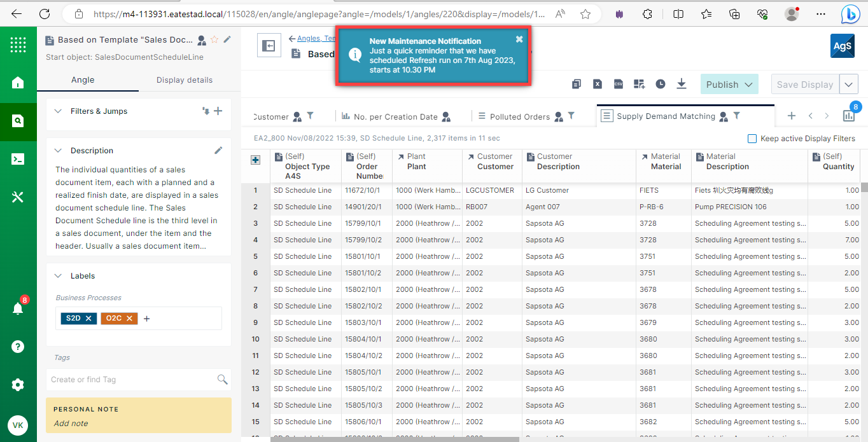
Task: Click the download icon in toolbar
Action: (682, 84)
